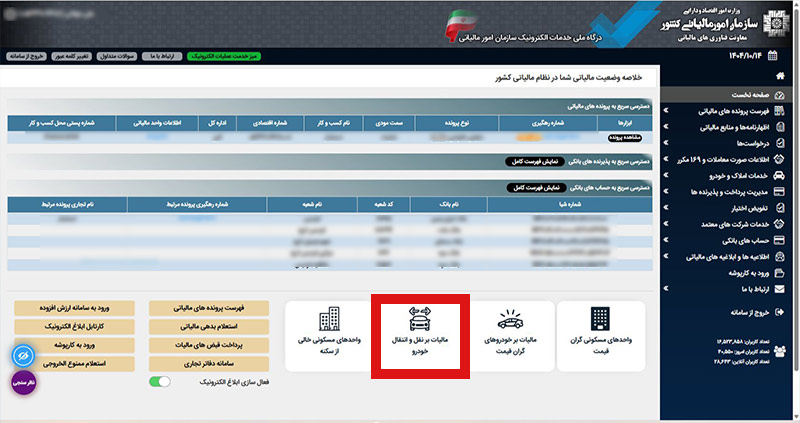Expand the مدیریت پرداخت و پذیرنده ها arrow
Image resolution: width=800 pixels, height=423 pixels.
pos(666,191)
